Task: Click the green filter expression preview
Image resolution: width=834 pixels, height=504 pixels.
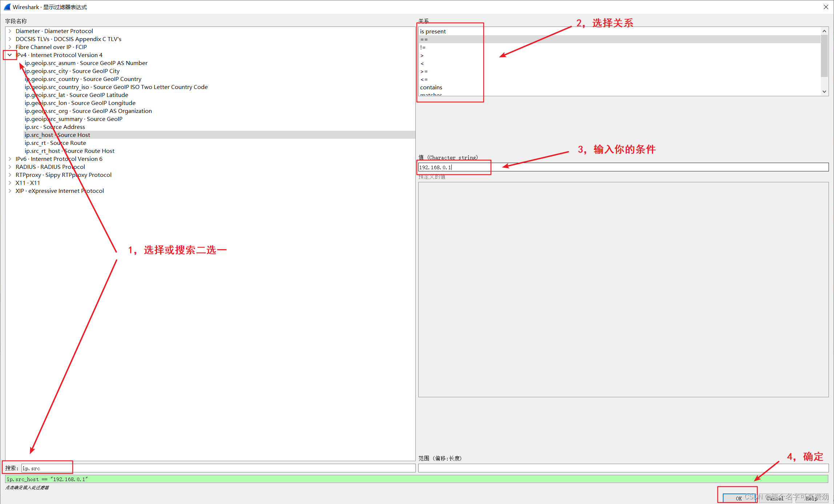Action: [x=417, y=479]
